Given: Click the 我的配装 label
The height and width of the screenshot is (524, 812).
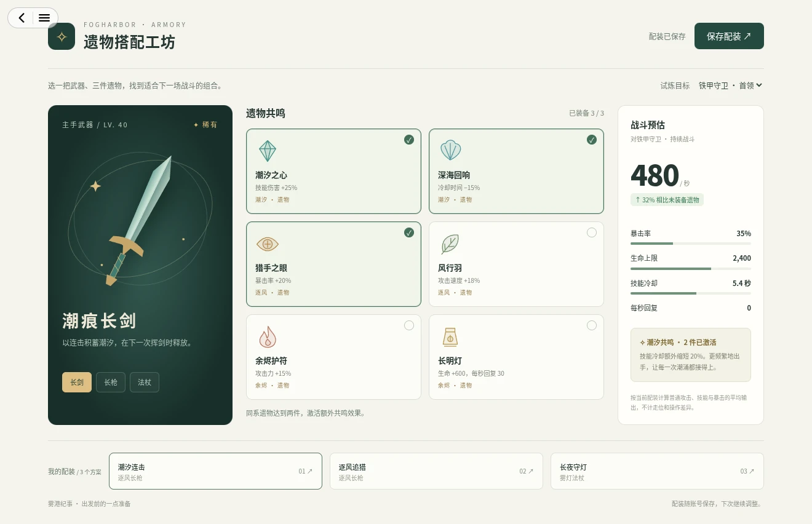Looking at the screenshot, I should click(62, 472).
